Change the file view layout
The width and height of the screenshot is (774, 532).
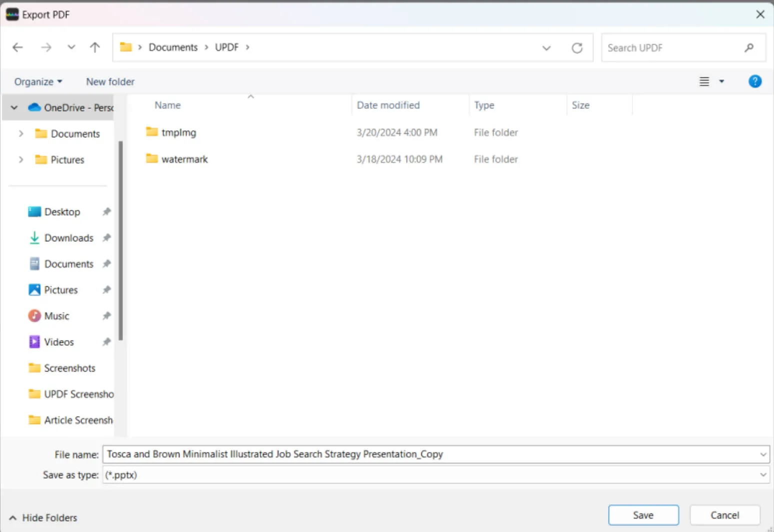tap(704, 81)
